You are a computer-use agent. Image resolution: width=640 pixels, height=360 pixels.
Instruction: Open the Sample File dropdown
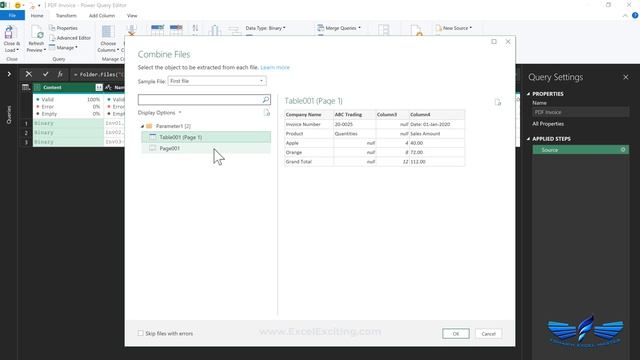click(217, 81)
